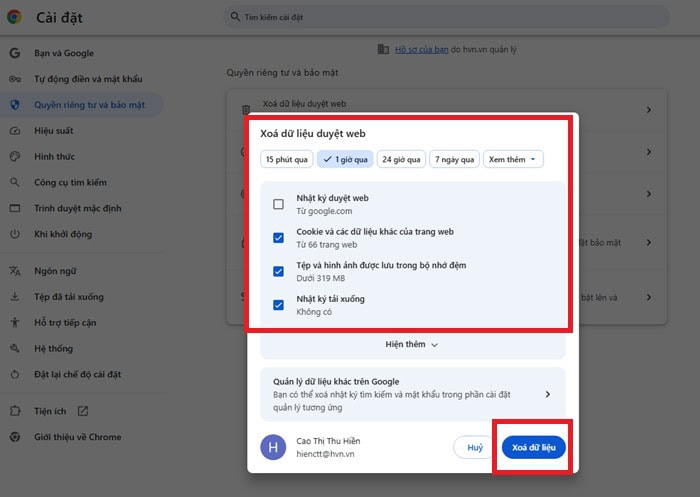Open Bạn và Google settings section
Screen dimensions: 700x497
[x=64, y=53]
